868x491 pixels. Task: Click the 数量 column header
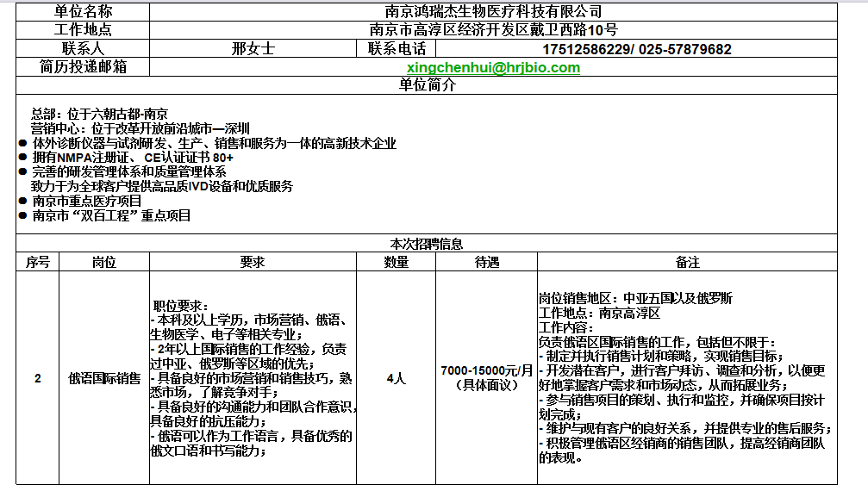[396, 262]
